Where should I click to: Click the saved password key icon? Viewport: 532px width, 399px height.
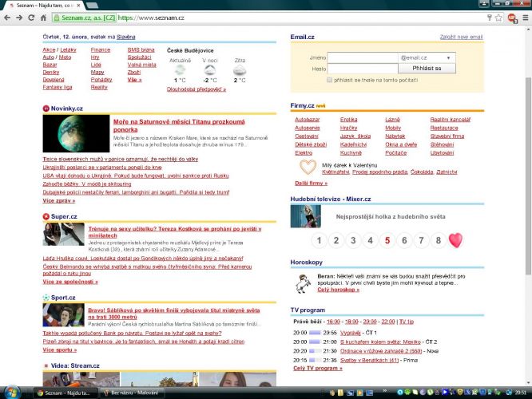(x=489, y=18)
